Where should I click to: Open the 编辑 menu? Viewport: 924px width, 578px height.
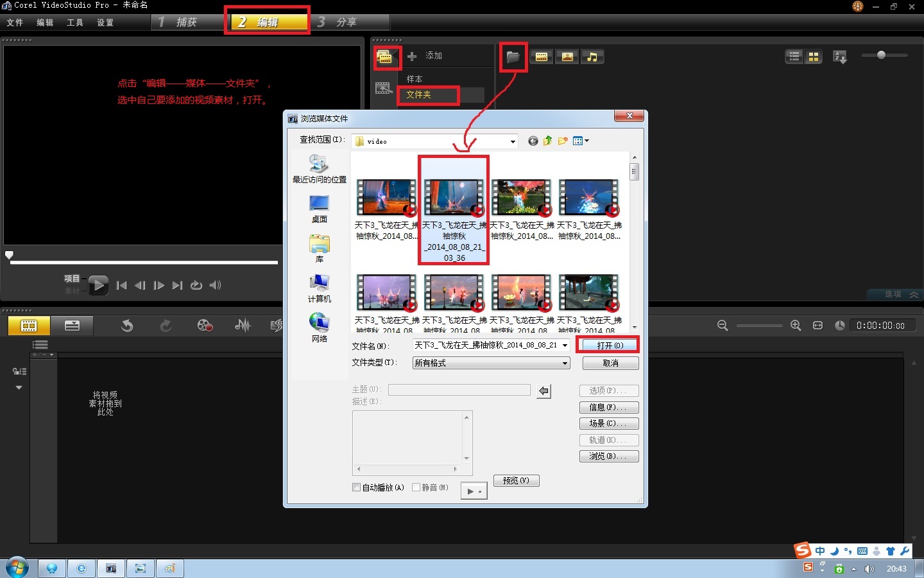[x=45, y=22]
